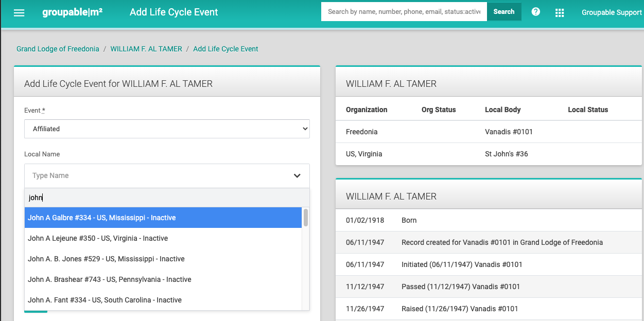Click the Local Status column header

pyautogui.click(x=588, y=110)
